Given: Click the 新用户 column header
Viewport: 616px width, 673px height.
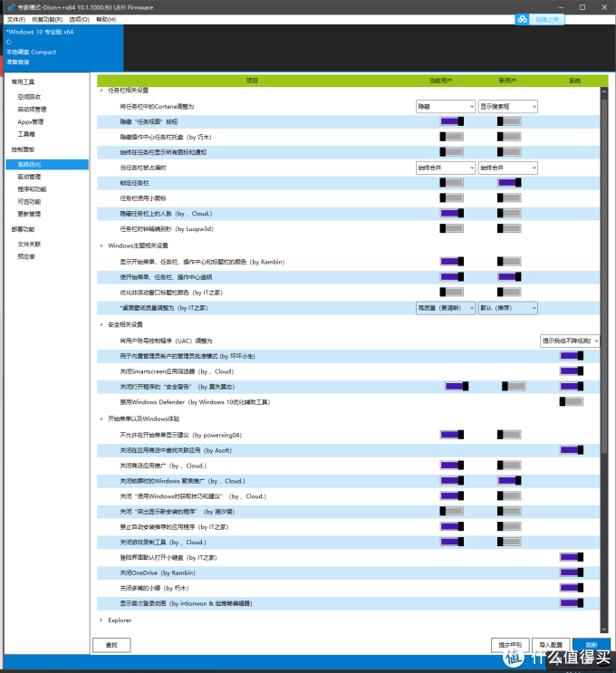Looking at the screenshot, I should pos(507,81).
